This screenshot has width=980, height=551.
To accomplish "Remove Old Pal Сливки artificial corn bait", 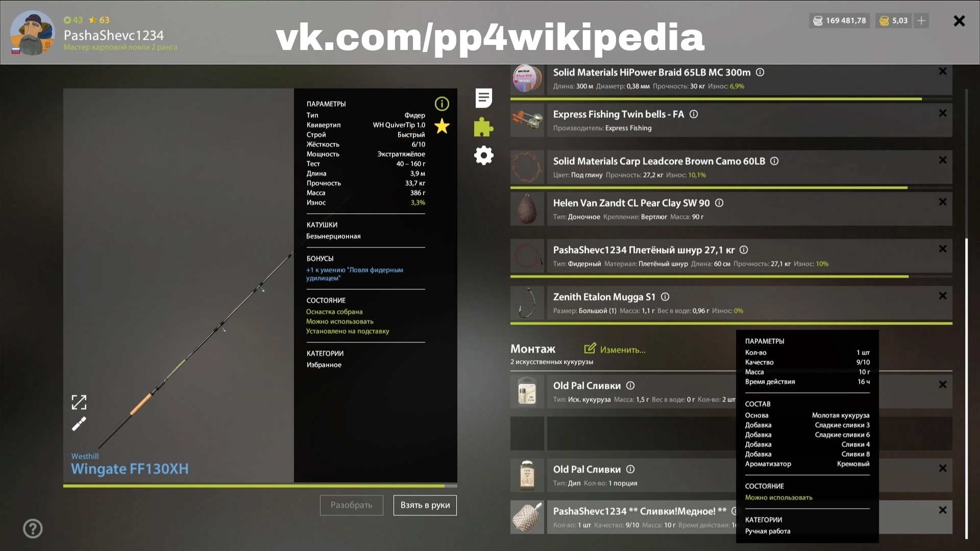I will pos(942,385).
